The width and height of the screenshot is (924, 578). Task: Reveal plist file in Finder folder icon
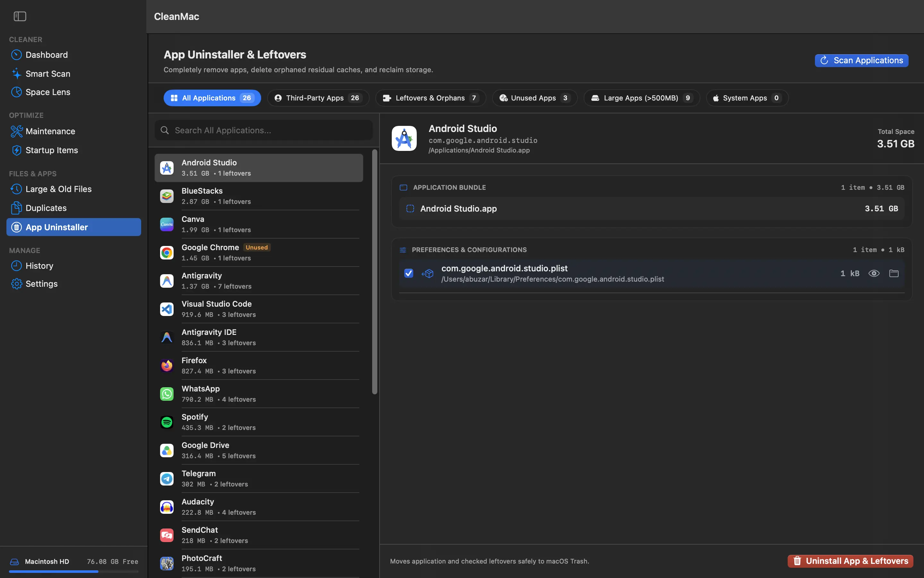[894, 273]
